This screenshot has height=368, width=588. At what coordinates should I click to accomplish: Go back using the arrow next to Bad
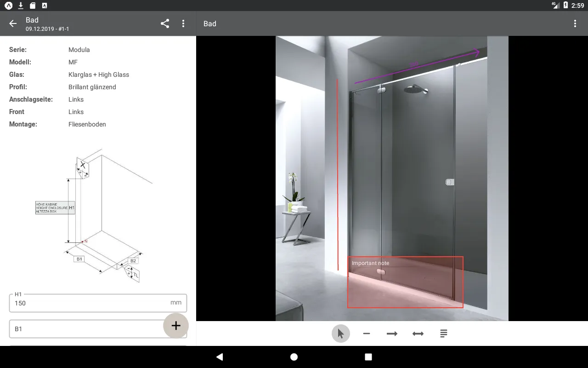(13, 23)
